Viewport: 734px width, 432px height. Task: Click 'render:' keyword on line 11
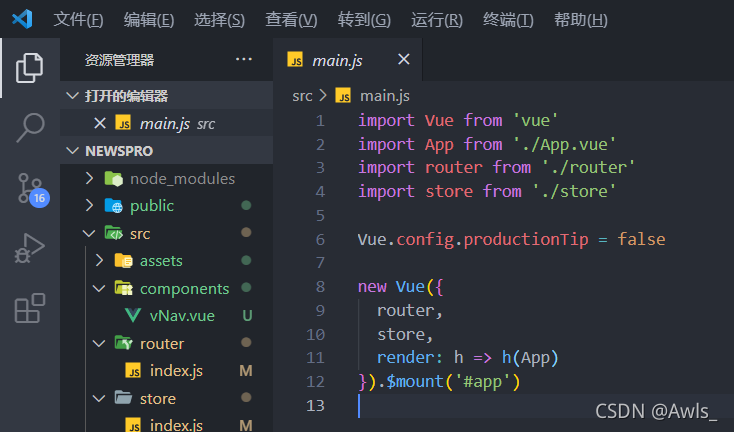tap(410, 358)
